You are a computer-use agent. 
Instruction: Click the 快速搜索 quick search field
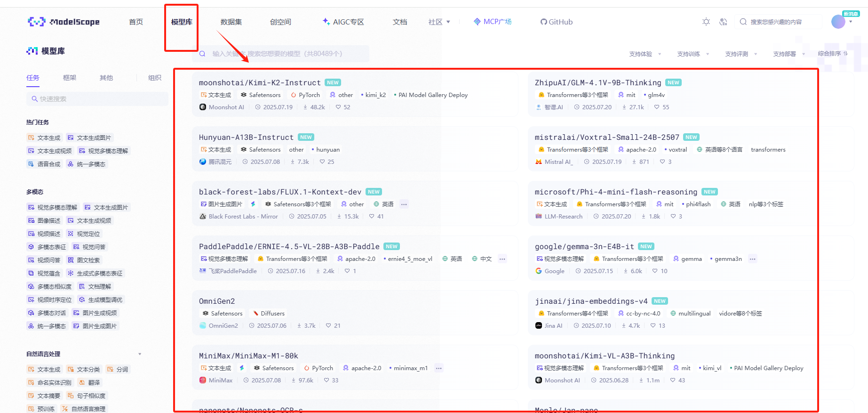pyautogui.click(x=97, y=99)
